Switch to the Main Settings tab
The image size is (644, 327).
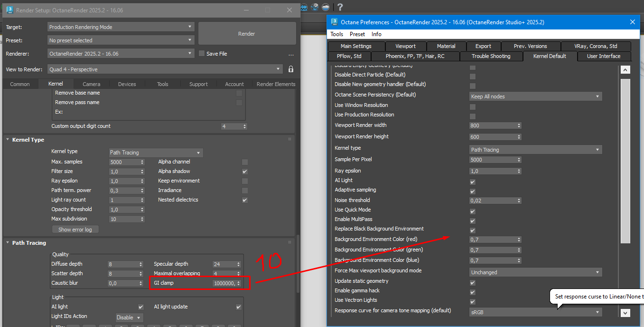click(356, 46)
